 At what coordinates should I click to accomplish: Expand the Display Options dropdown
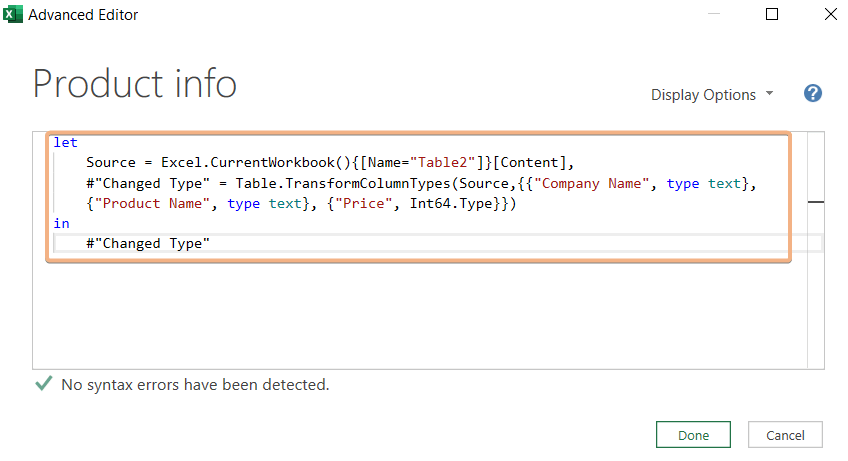(x=704, y=95)
